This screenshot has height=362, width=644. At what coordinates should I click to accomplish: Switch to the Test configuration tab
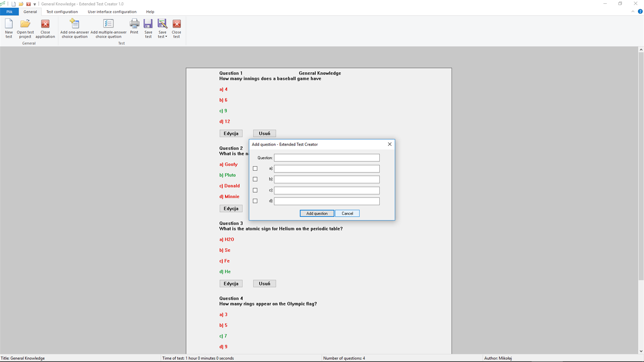click(x=62, y=11)
